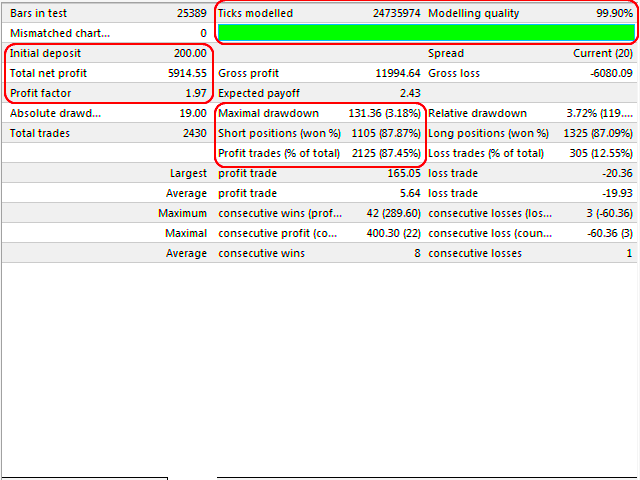Viewport: 640px width, 480px height.
Task: Select average profit trade value 5.64
Action: coord(410,193)
